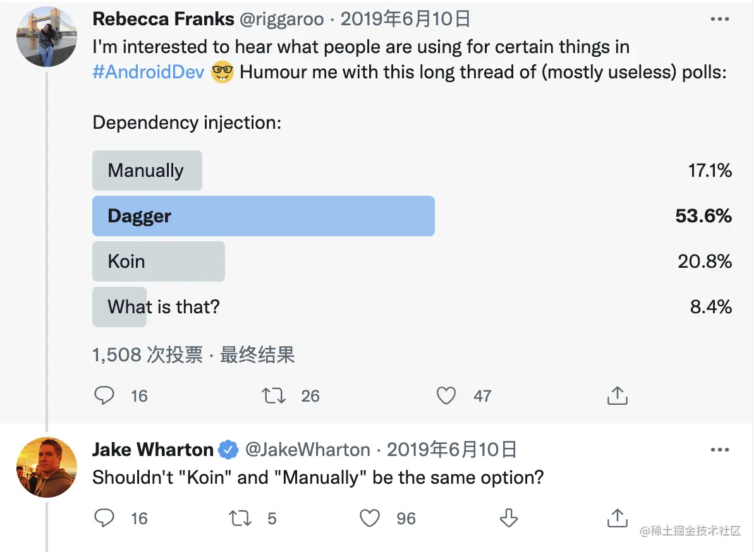The width and height of the screenshot is (756, 552).
Task: Open more options for Rebecca's tweet
Action: click(x=719, y=20)
